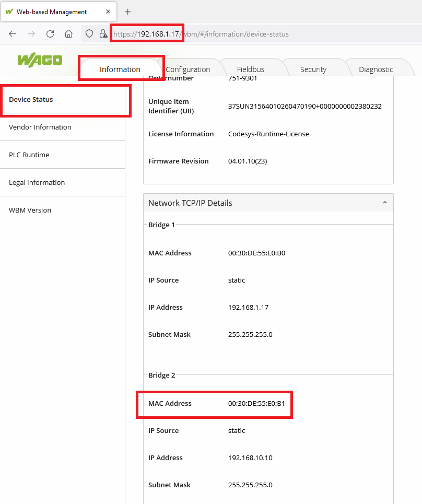422x504 pixels.
Task: Click the tracking protection shield icon
Action: pyautogui.click(x=89, y=34)
